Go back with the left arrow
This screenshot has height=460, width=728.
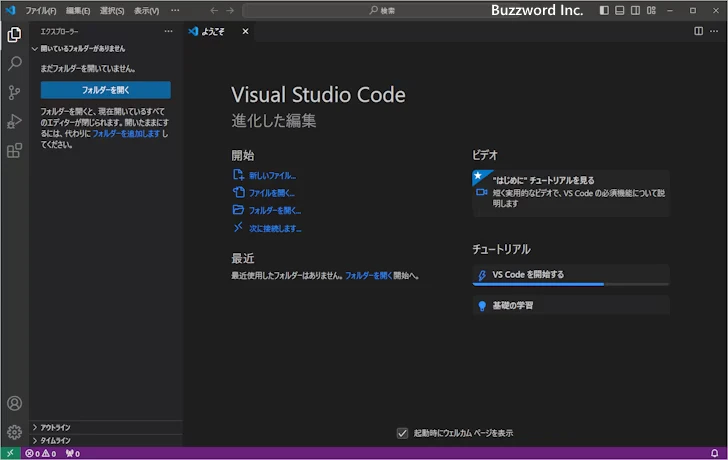coord(214,10)
